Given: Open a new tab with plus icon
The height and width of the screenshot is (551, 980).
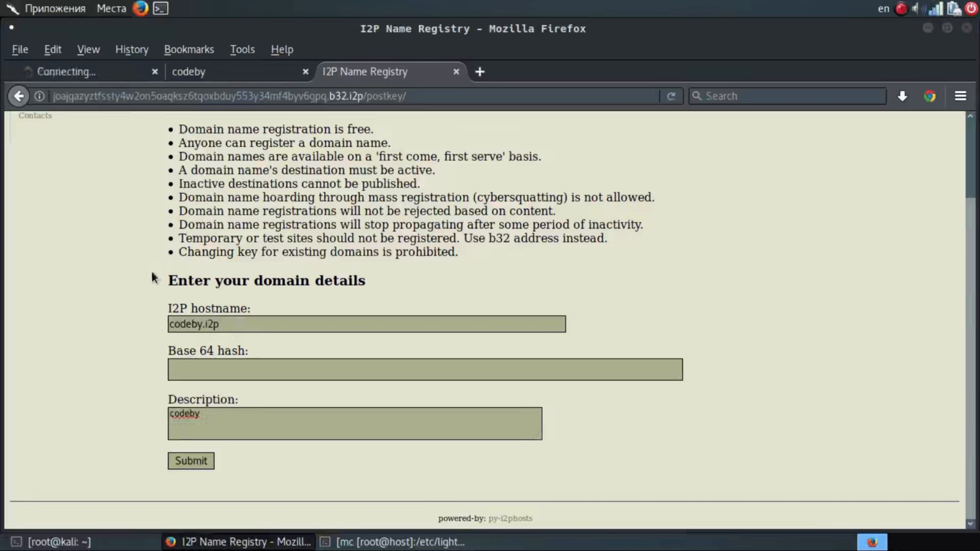Looking at the screenshot, I should tap(480, 72).
